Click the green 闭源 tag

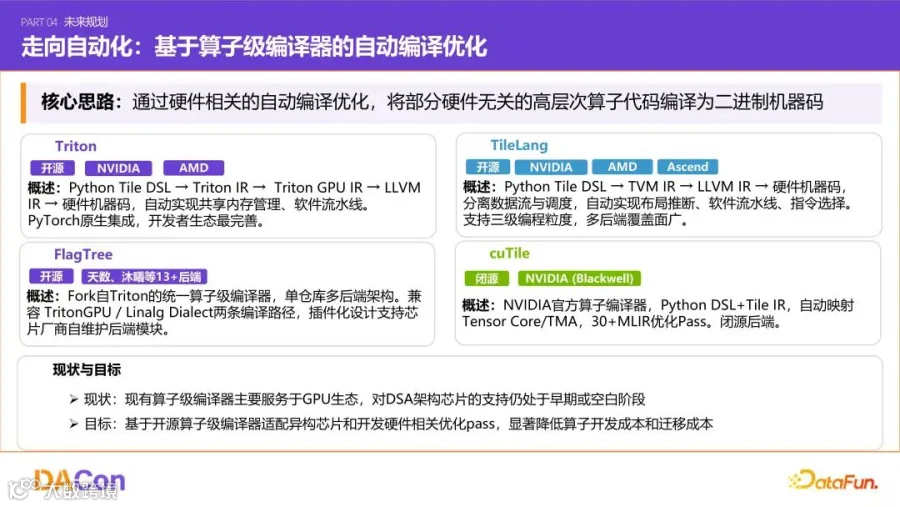(x=487, y=278)
